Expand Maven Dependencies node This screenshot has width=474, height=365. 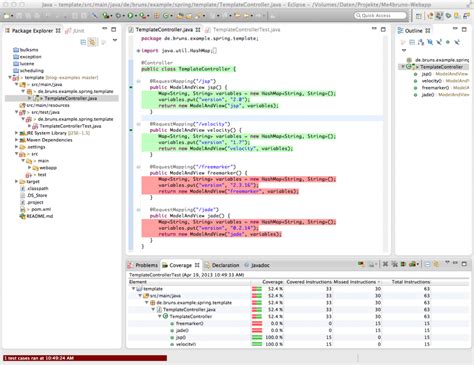[16, 140]
